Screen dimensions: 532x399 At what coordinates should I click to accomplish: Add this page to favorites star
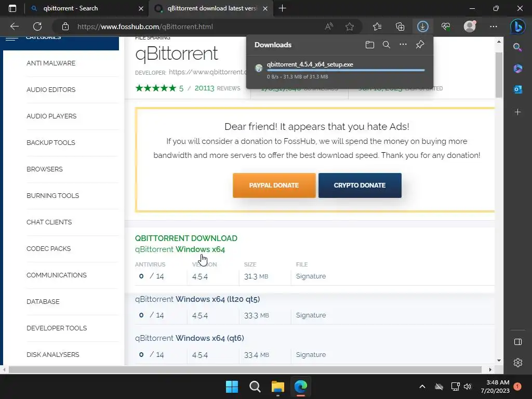click(350, 26)
